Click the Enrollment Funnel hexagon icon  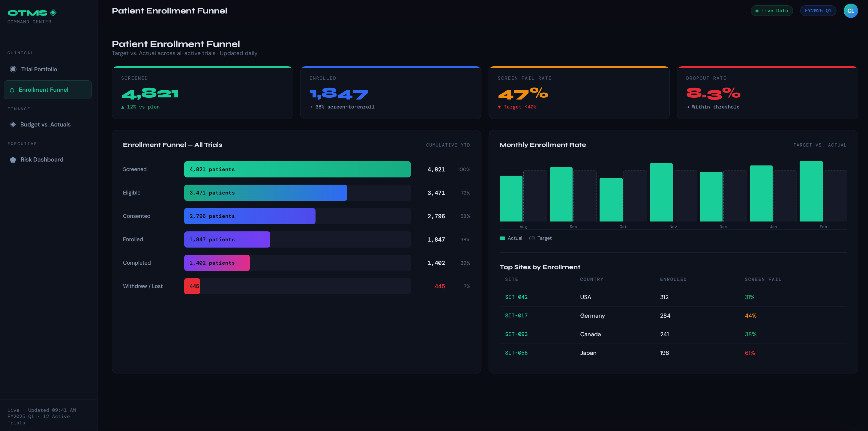(x=12, y=90)
